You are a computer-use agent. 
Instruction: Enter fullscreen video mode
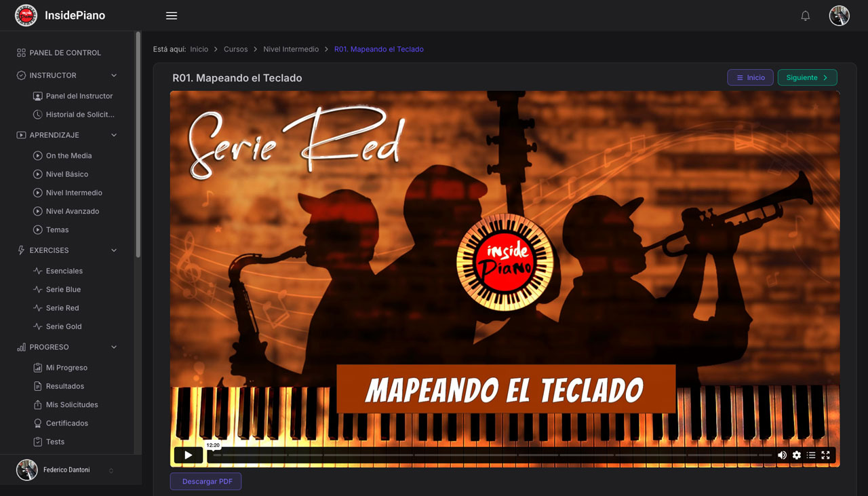[x=826, y=455]
